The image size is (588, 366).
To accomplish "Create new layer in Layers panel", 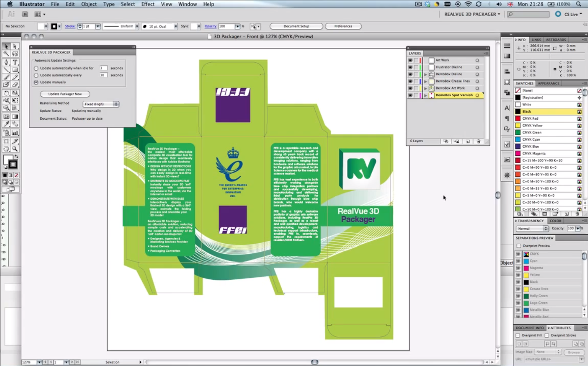I will [468, 141].
